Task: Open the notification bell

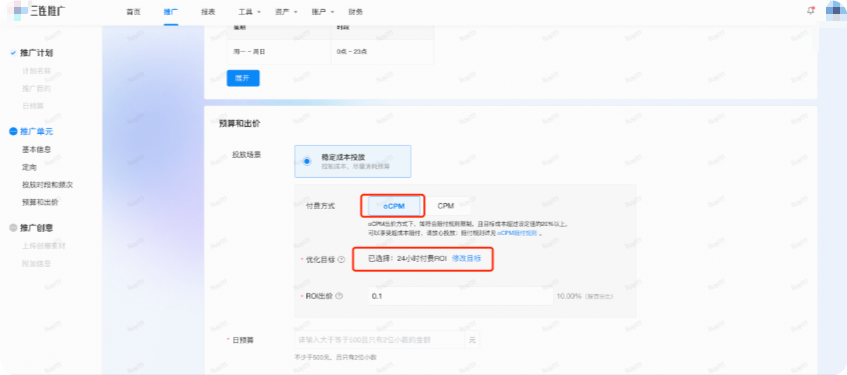Action: coord(810,11)
